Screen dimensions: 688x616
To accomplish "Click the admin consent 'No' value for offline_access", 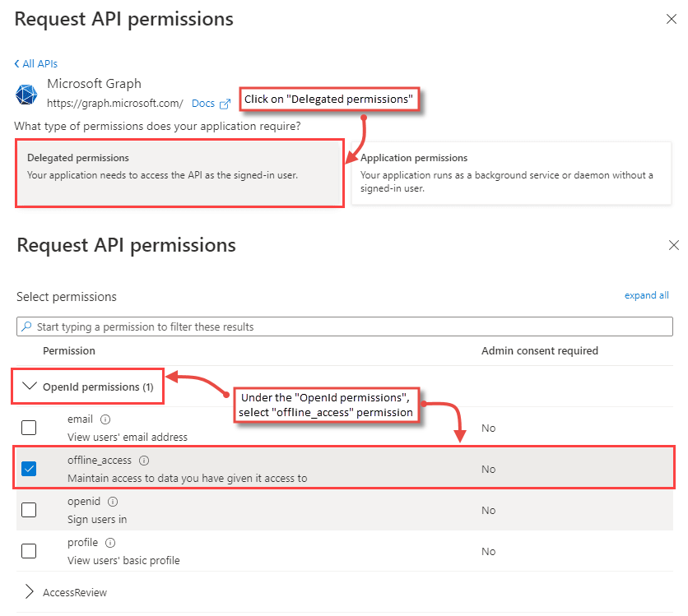I will [488, 469].
